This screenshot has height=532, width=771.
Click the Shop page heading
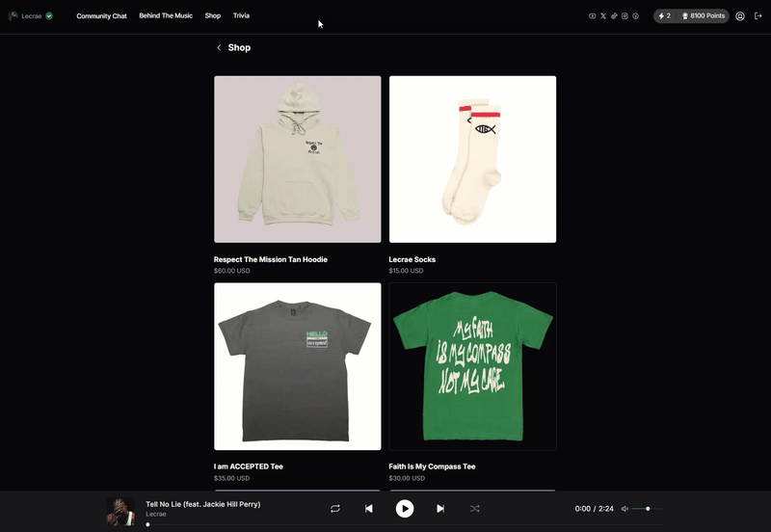[239, 47]
